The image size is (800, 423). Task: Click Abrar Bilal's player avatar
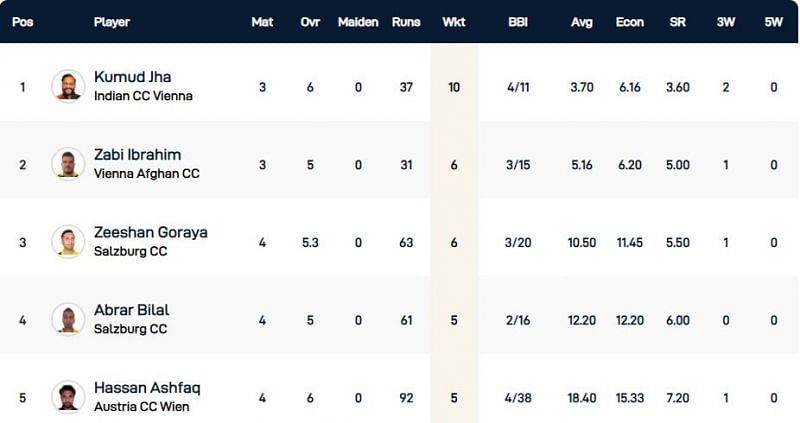(68, 318)
